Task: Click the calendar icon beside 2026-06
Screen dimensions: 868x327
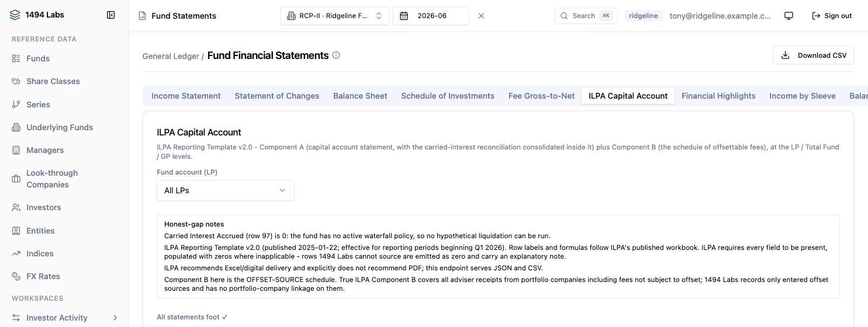Action: 404,16
